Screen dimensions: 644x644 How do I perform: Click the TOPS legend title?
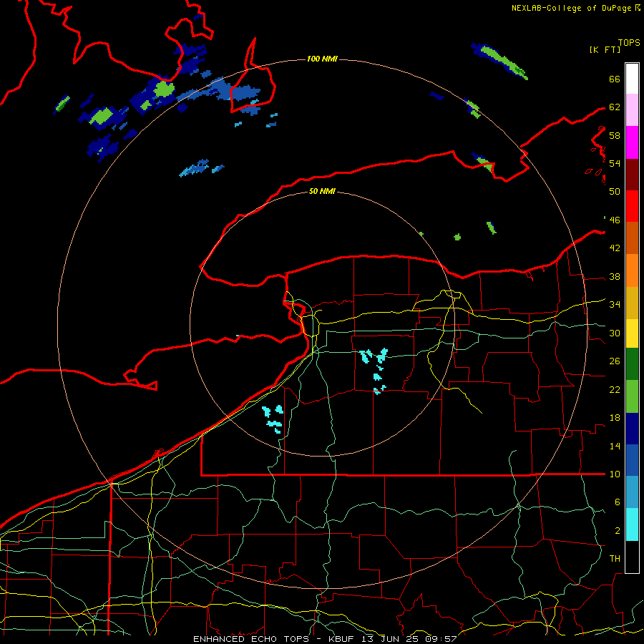[x=629, y=43]
